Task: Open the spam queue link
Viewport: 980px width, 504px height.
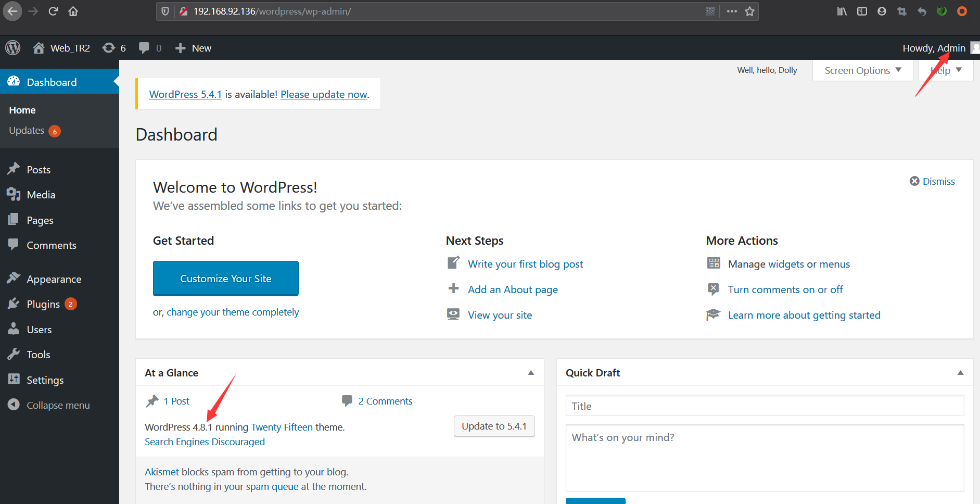Action: [x=272, y=486]
